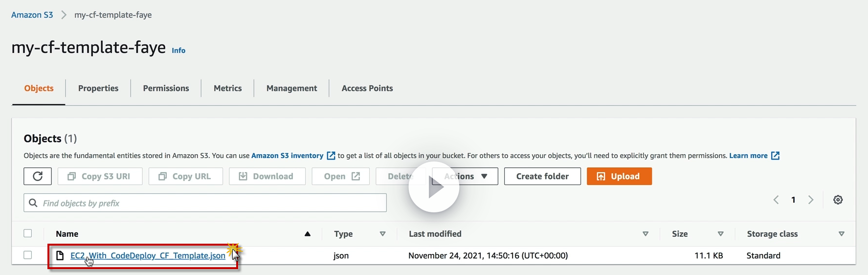
Task: Switch to the Properties tab
Action: click(x=98, y=88)
